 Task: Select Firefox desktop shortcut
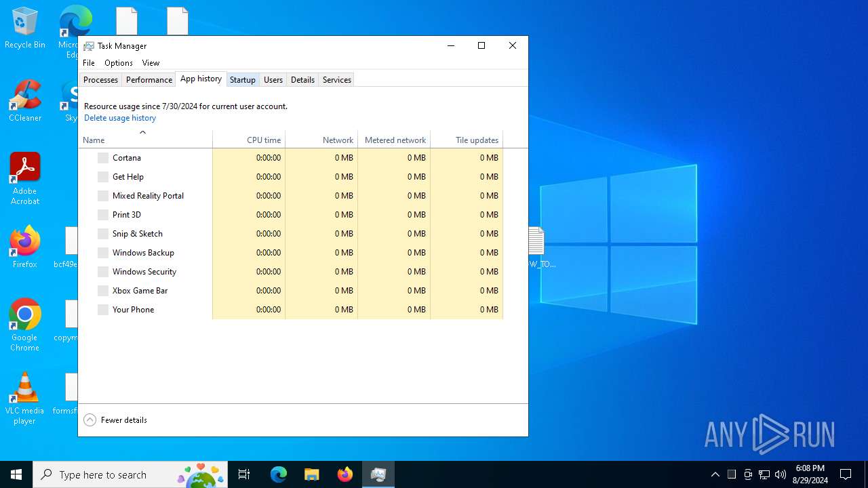25,247
